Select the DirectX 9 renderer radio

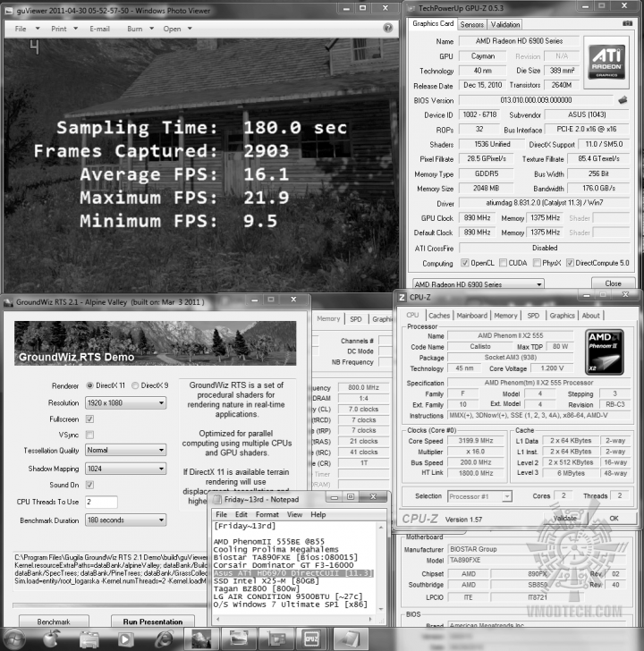135,385
